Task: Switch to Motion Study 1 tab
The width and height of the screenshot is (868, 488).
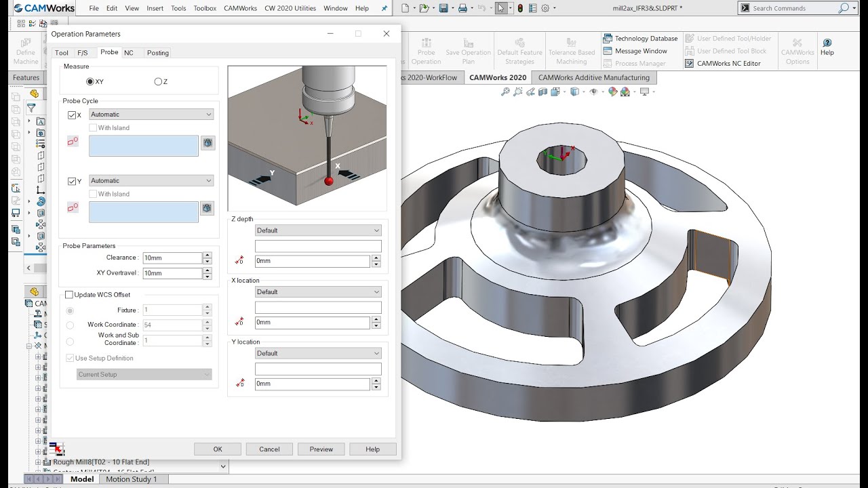Action: click(x=132, y=479)
